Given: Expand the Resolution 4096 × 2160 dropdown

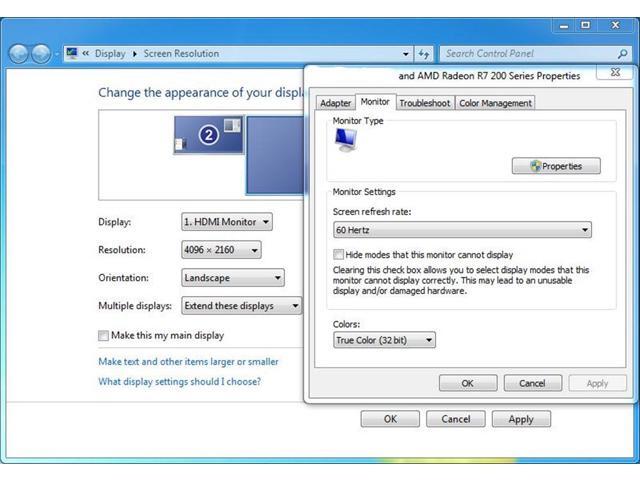Looking at the screenshot, I should coord(221,250).
